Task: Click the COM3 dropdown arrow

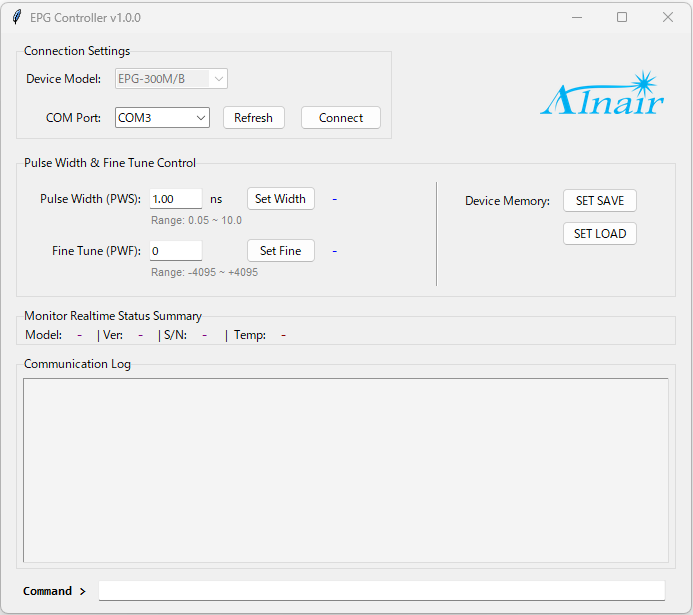Action: pyautogui.click(x=201, y=118)
